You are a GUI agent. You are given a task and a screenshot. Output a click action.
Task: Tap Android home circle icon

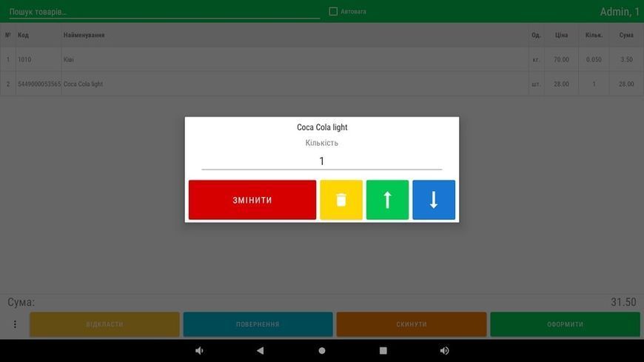(x=321, y=350)
